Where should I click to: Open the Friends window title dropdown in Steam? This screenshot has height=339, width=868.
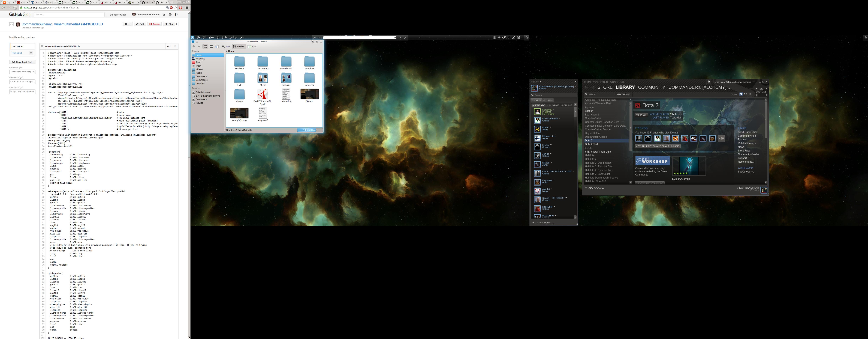pos(541,82)
